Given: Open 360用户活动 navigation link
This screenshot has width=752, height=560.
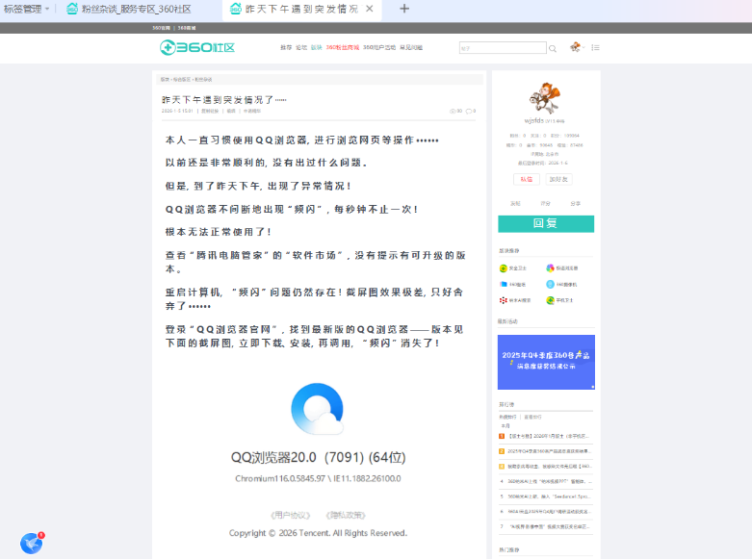Looking at the screenshot, I should (x=379, y=47).
